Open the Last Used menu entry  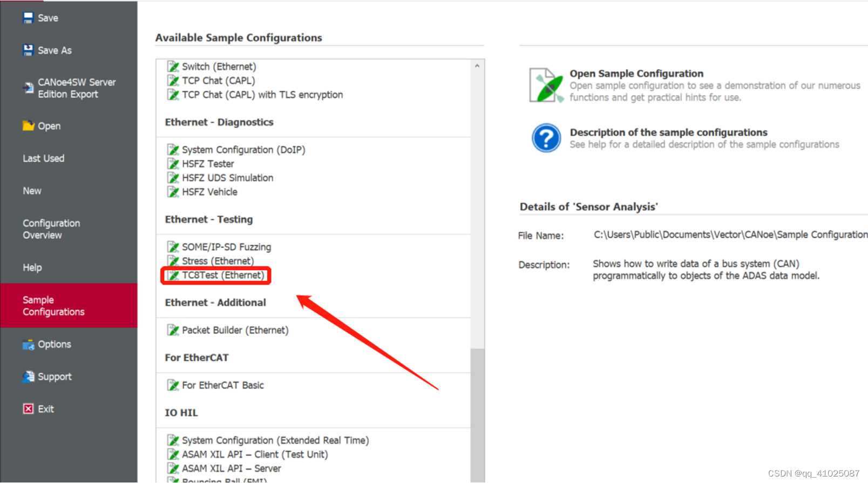tap(43, 158)
